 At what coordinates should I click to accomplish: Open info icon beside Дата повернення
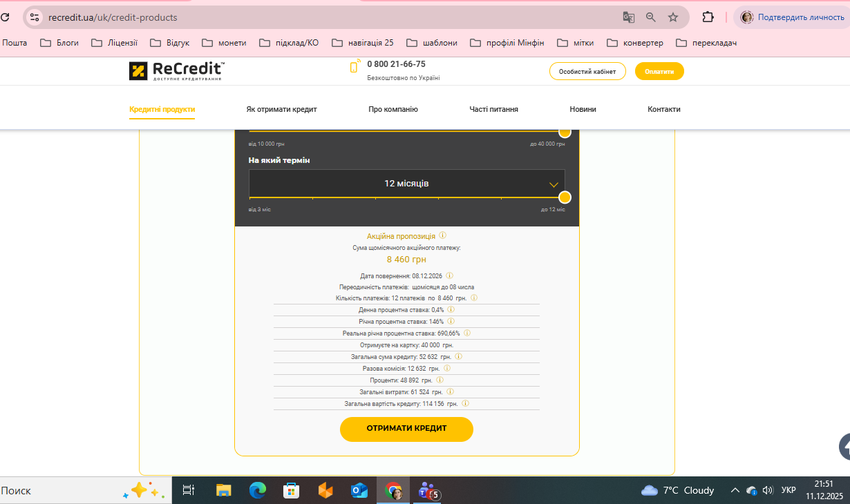tap(449, 275)
